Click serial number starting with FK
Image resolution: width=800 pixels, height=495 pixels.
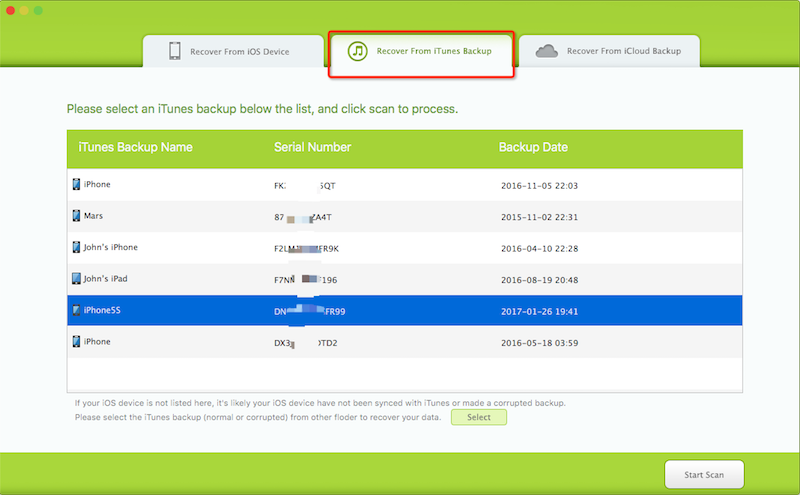point(305,186)
